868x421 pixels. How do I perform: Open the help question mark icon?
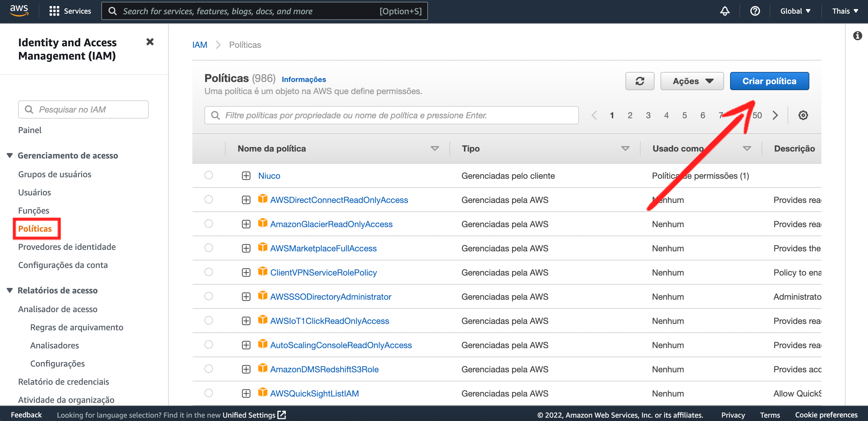[755, 11]
